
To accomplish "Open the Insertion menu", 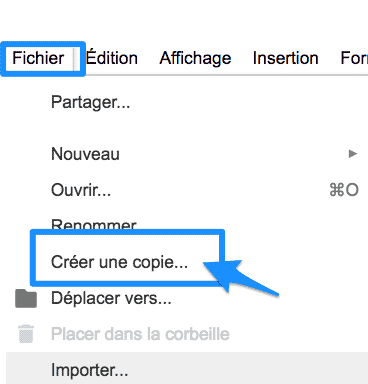I will [286, 58].
